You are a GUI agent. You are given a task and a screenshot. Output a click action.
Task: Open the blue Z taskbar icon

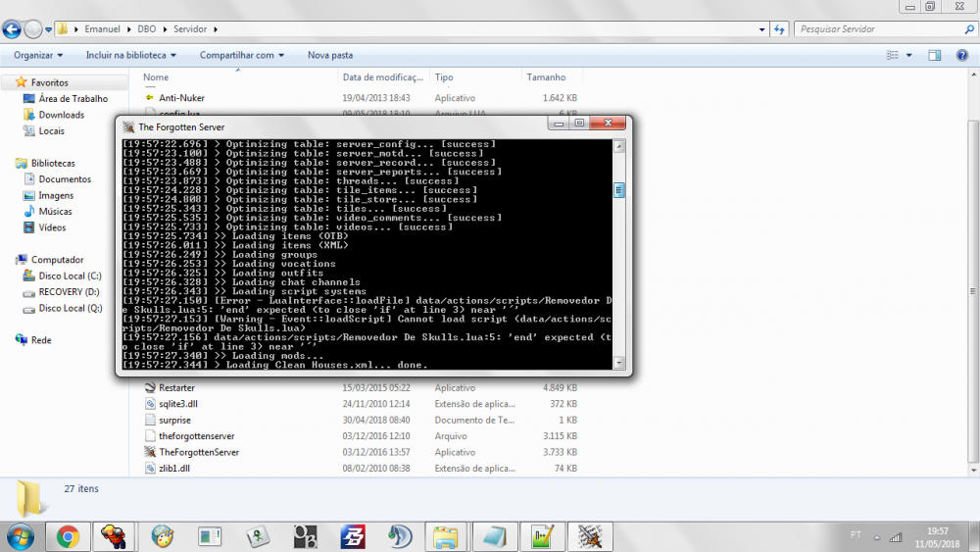click(x=352, y=537)
